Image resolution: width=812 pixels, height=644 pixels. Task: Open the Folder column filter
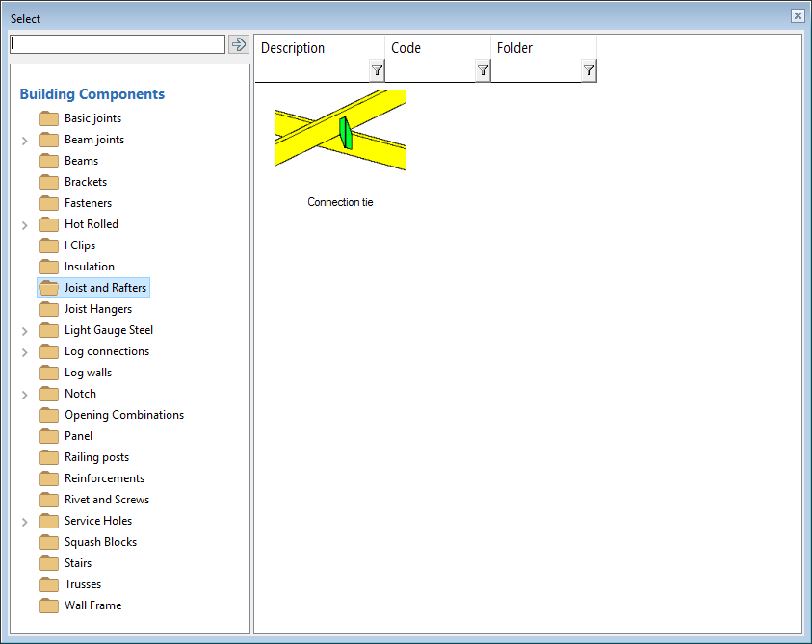(x=589, y=70)
